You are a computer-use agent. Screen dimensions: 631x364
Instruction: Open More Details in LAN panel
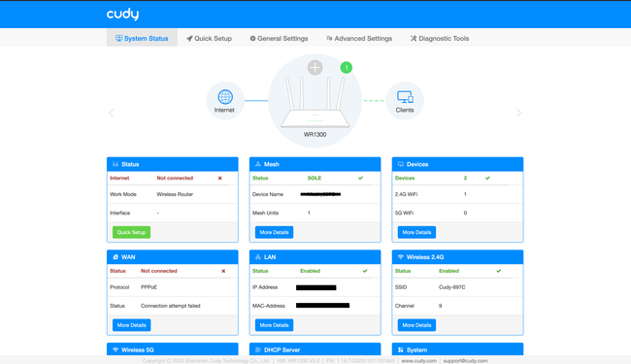click(274, 325)
